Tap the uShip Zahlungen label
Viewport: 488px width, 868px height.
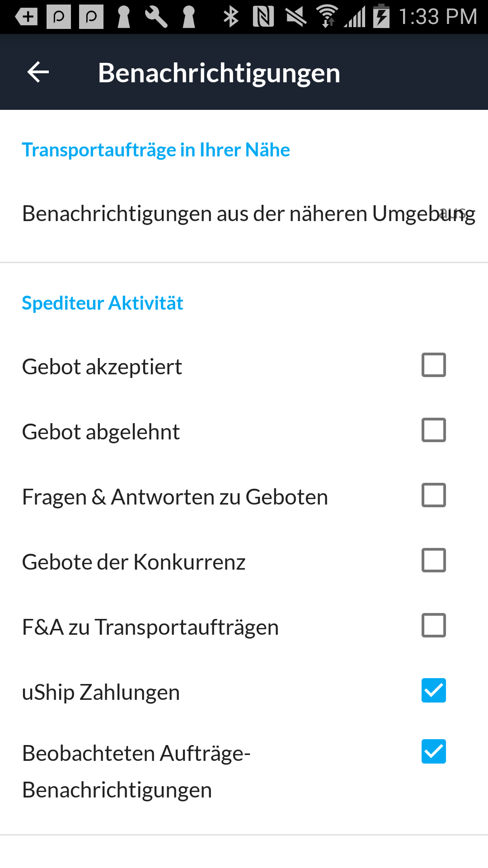point(101,692)
